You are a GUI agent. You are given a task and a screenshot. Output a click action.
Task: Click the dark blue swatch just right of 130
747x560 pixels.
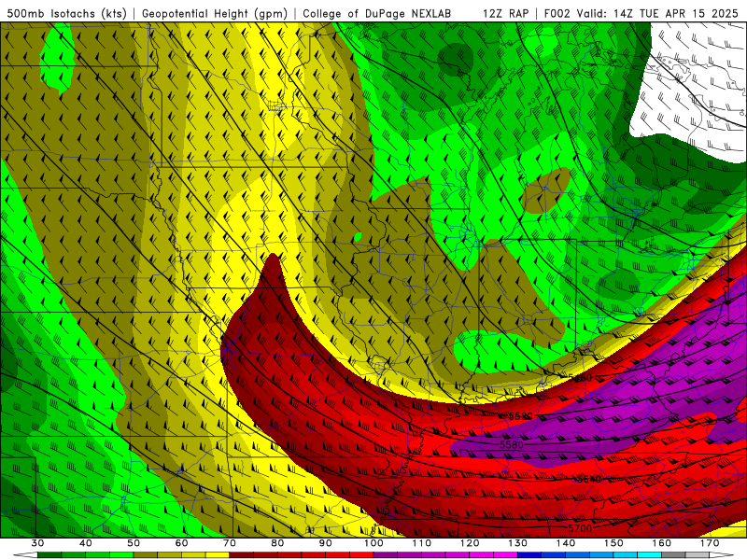click(529, 555)
